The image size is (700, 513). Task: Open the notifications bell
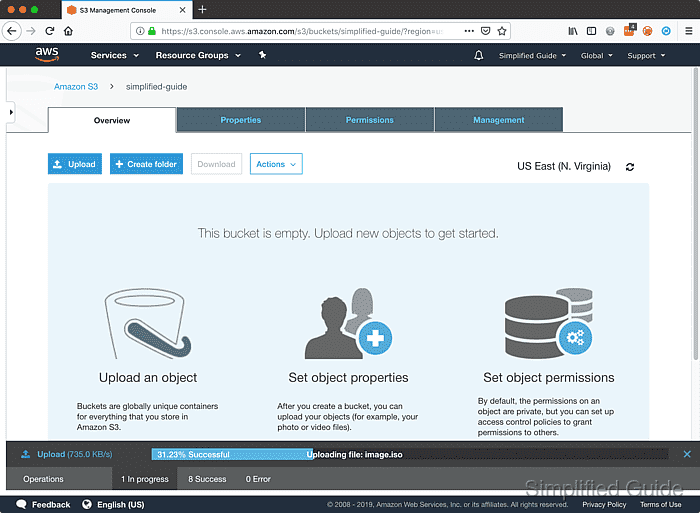479,55
